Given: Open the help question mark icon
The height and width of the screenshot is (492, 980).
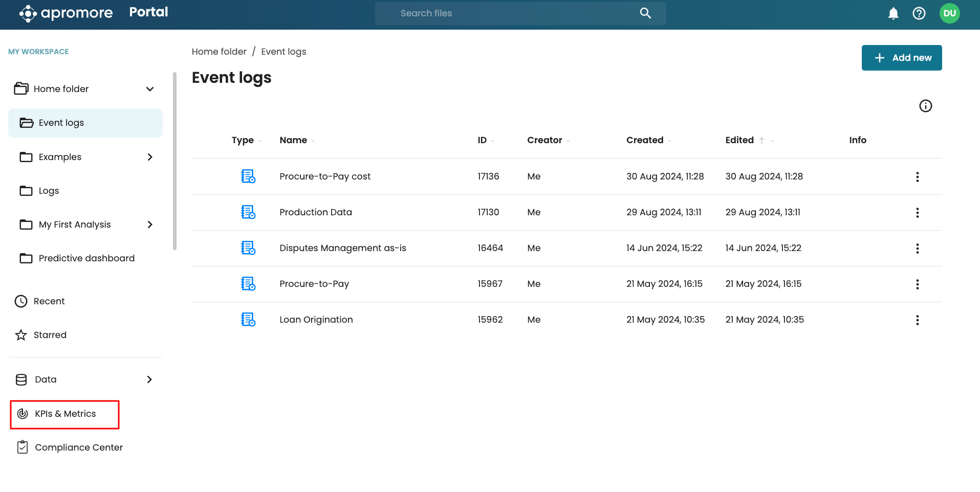Looking at the screenshot, I should point(919,14).
